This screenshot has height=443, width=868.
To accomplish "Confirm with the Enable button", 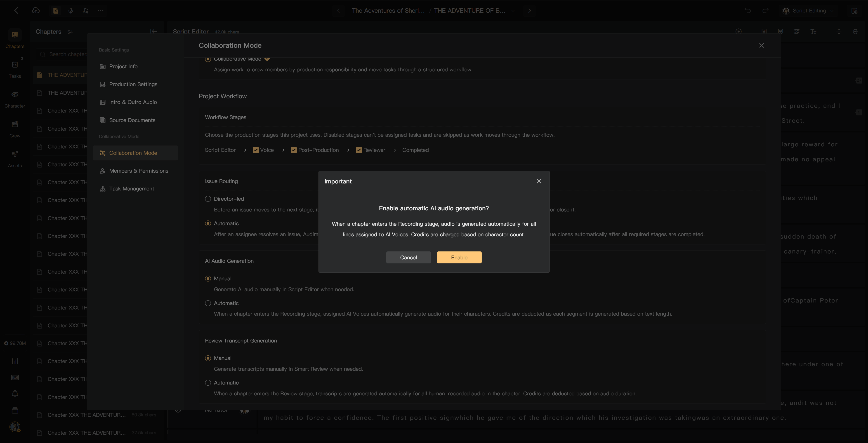I will point(459,257).
